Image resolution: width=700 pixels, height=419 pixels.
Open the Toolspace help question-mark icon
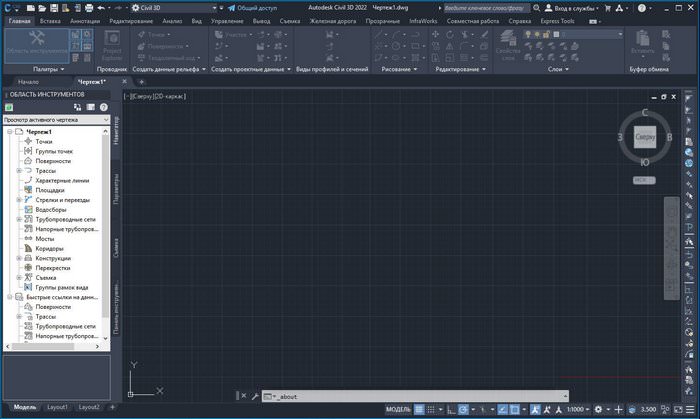[x=103, y=107]
